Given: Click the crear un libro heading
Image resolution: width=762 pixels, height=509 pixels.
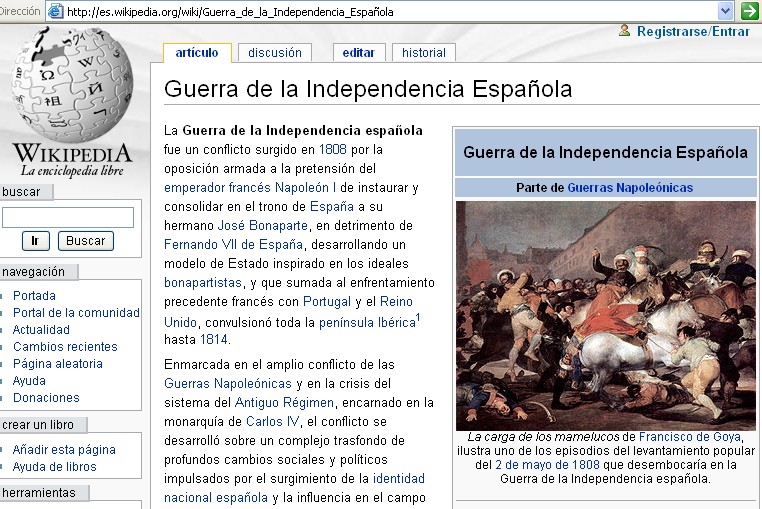Looking at the screenshot, I should coord(38,425).
